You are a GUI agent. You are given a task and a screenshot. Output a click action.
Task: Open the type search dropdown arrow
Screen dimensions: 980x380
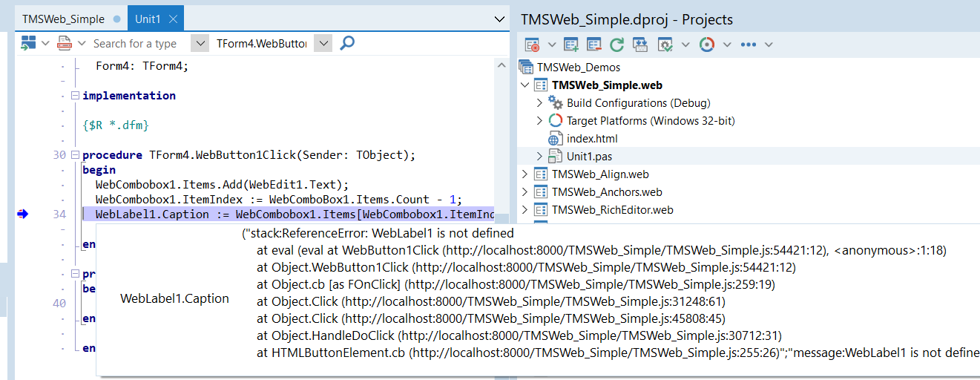[x=200, y=44]
